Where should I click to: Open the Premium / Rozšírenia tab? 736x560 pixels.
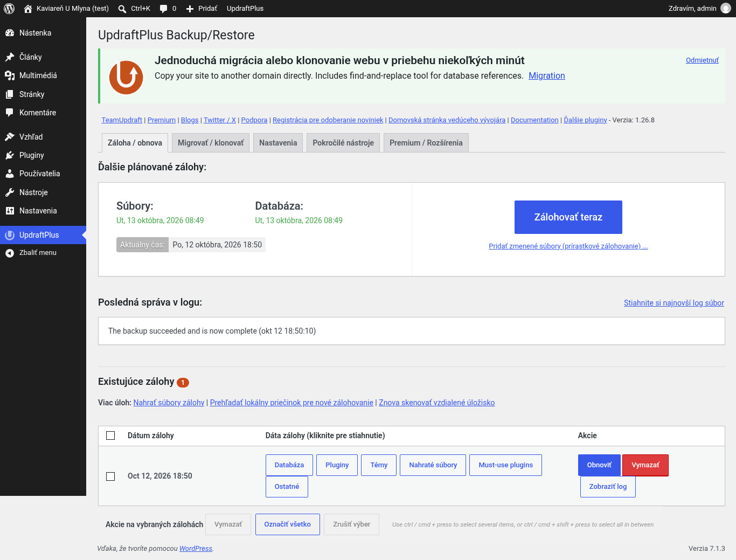(x=426, y=143)
